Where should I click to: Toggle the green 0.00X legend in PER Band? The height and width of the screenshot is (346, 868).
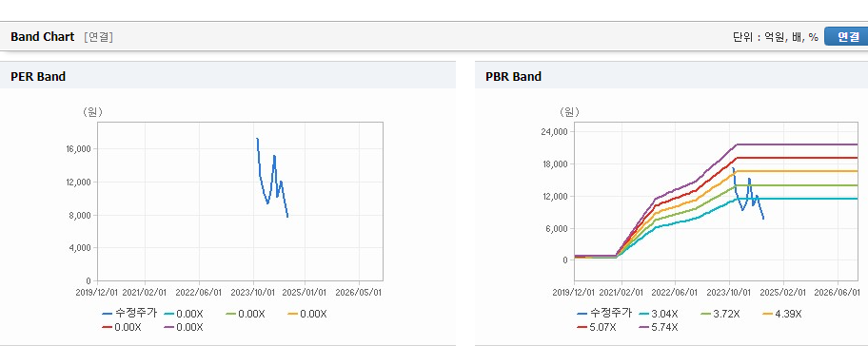pyautogui.click(x=246, y=314)
